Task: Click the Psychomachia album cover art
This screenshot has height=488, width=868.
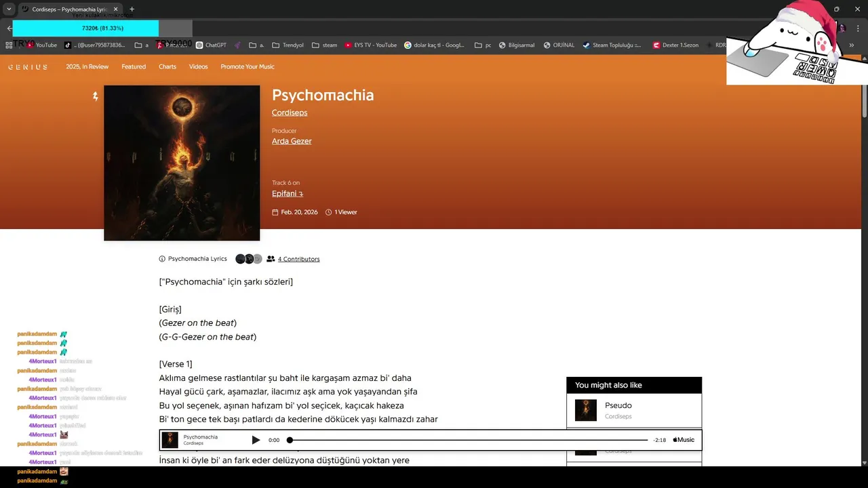Action: (182, 163)
